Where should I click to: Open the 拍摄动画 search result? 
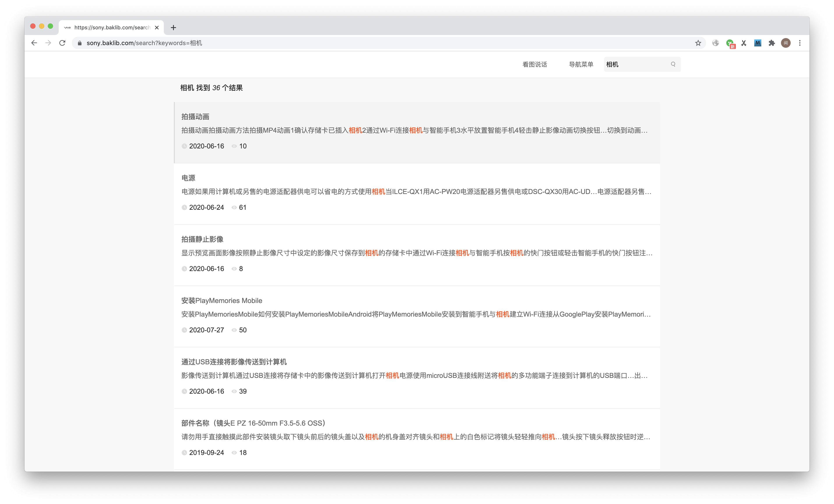195,117
